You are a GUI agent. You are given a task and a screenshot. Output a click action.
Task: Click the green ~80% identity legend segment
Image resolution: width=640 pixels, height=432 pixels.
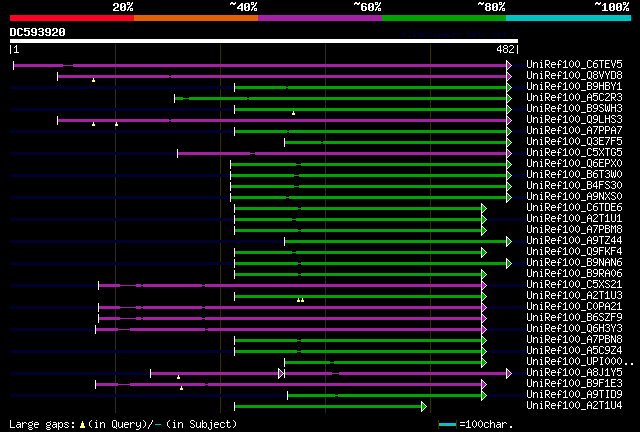point(444,18)
